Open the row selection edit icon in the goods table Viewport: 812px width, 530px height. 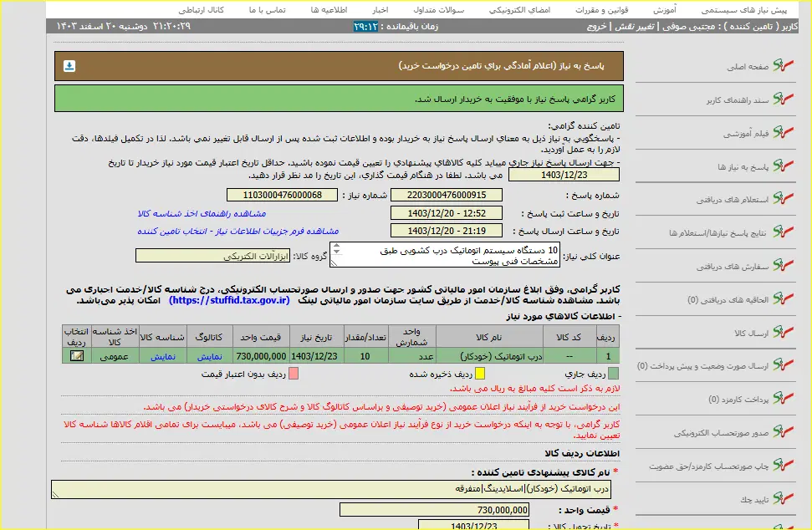pos(77,355)
